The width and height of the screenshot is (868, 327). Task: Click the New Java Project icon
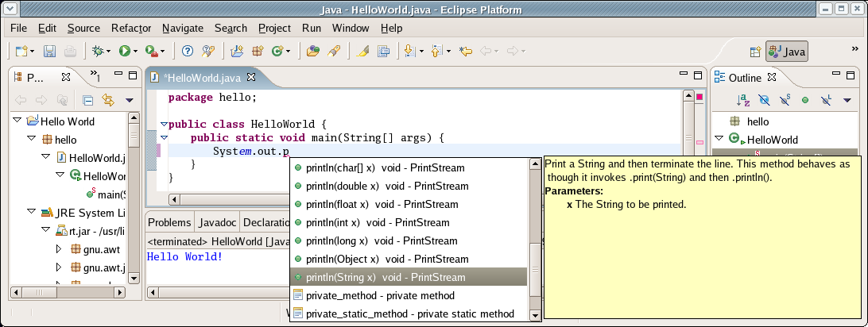(237, 51)
